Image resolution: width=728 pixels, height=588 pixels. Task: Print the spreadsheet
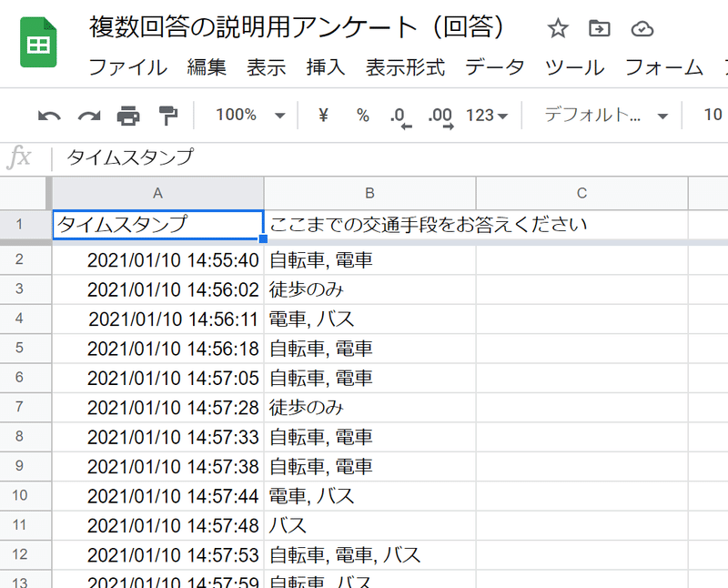[128, 116]
